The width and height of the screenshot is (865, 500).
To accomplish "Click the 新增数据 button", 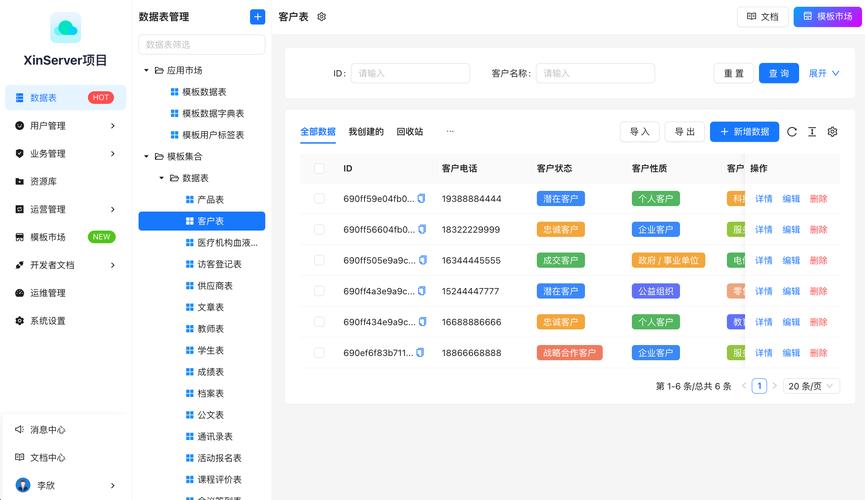I will click(744, 131).
